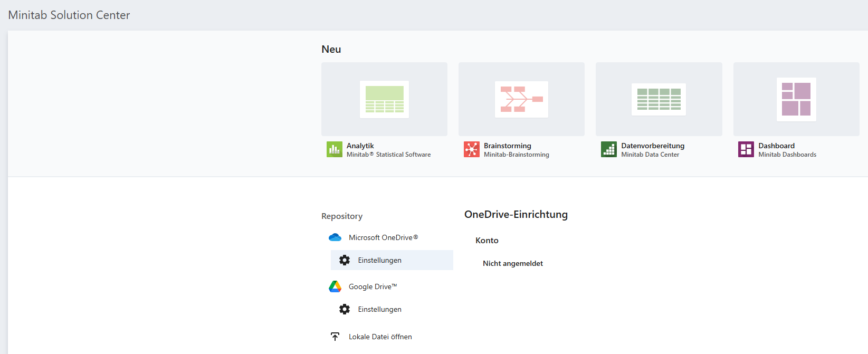Open the Datenvorbereitung table thumbnail

(659, 99)
